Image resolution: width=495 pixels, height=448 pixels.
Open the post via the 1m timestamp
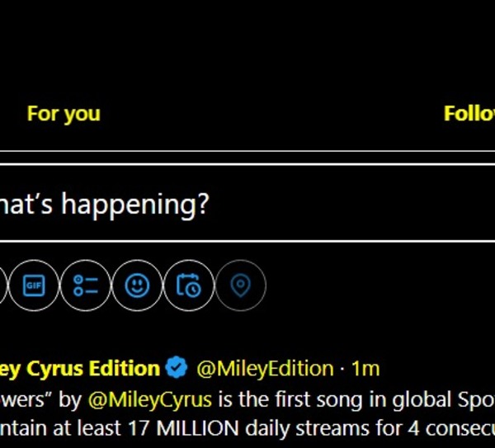[365, 368]
